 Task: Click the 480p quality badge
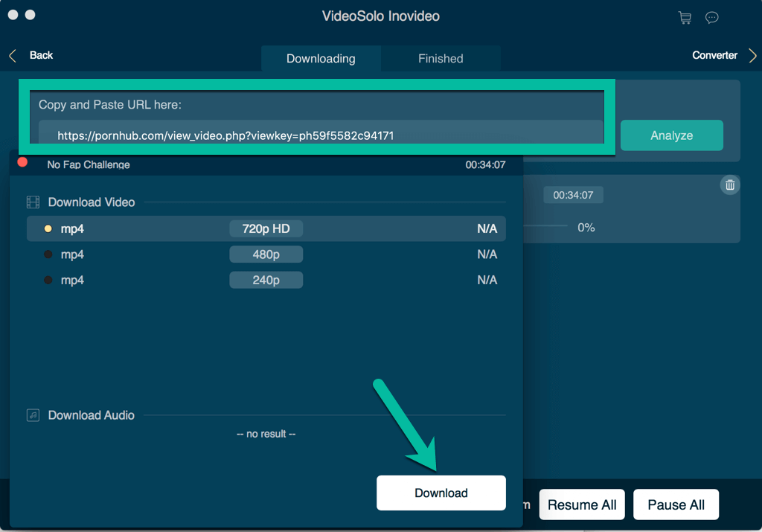266,254
